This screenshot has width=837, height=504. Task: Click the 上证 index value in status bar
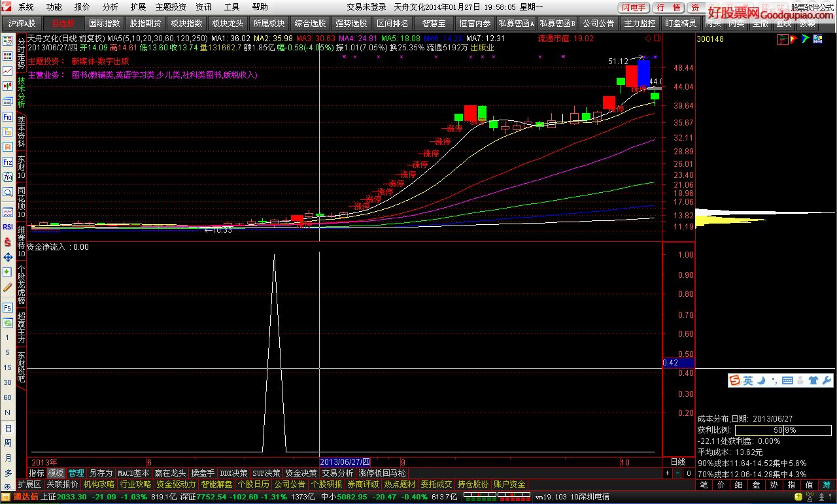click(x=72, y=497)
